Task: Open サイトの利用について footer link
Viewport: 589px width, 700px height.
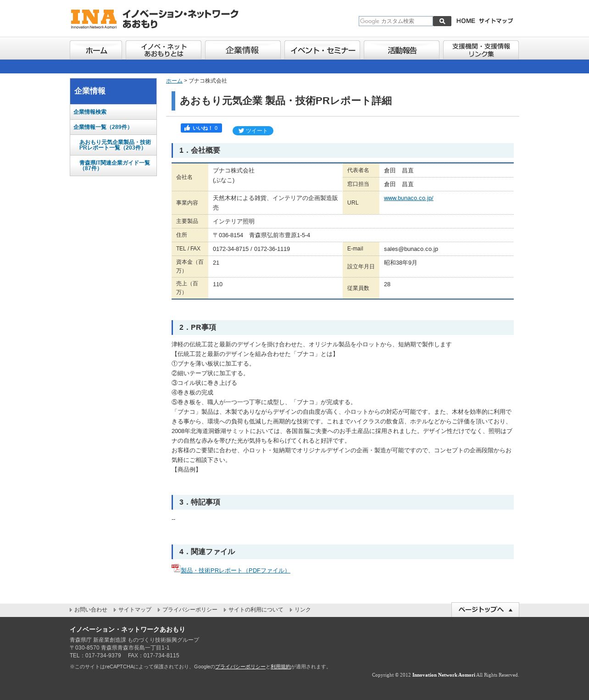Action: [x=256, y=610]
